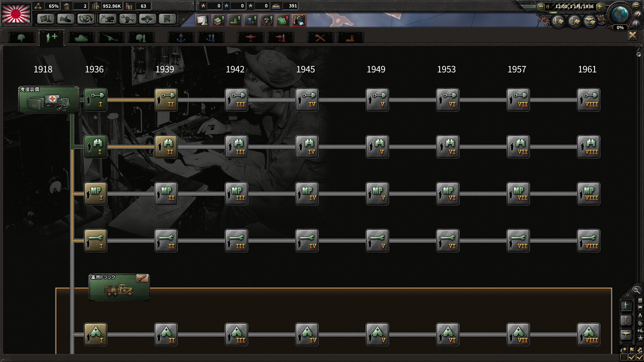The height and width of the screenshot is (362, 644).
Task: Click the globe world tension icon
Action: point(620,14)
